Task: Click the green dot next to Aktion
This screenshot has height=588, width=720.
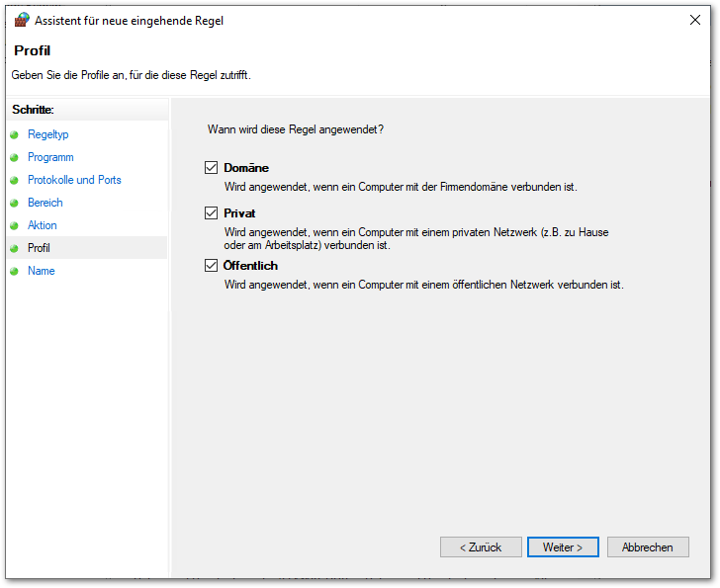Action: (x=15, y=225)
